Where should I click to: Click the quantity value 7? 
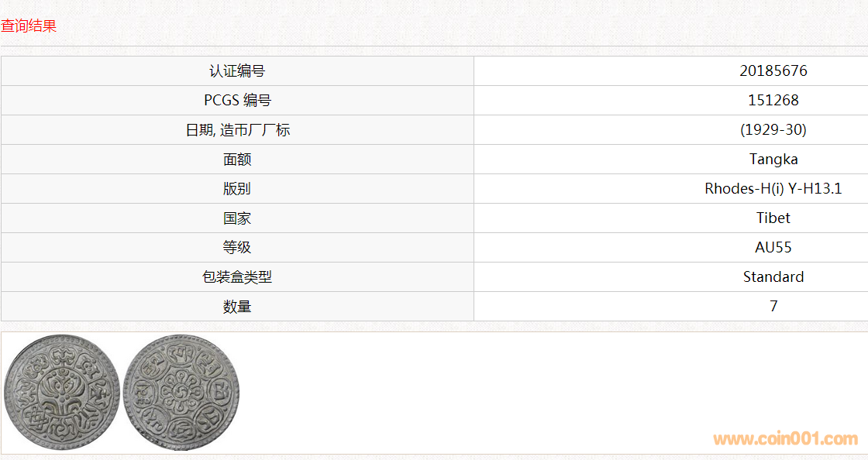coord(773,307)
